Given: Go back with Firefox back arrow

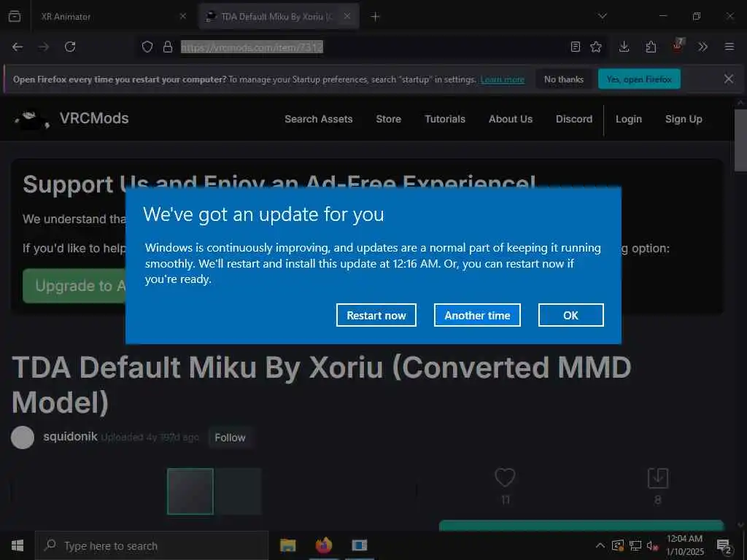Looking at the screenshot, I should tap(18, 47).
